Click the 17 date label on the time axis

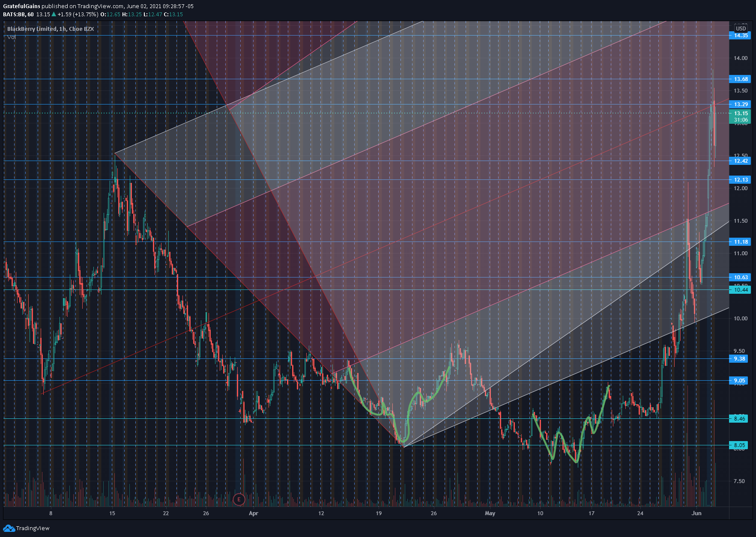(592, 513)
